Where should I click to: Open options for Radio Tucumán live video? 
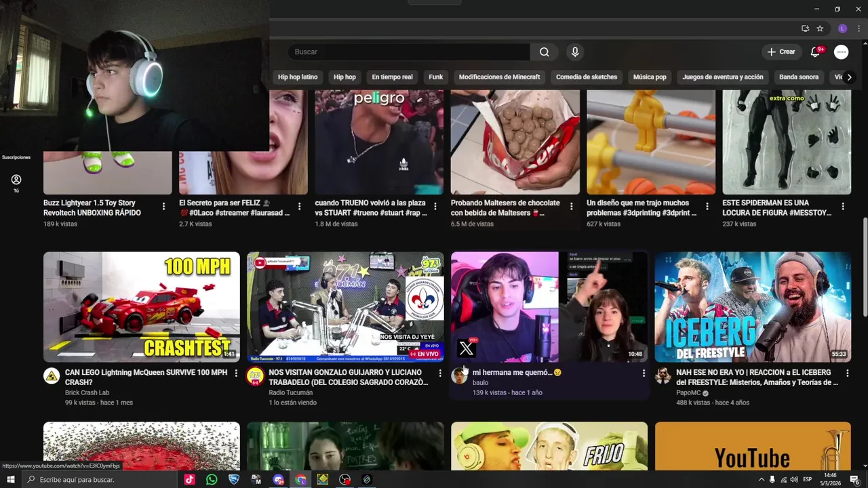pyautogui.click(x=440, y=373)
